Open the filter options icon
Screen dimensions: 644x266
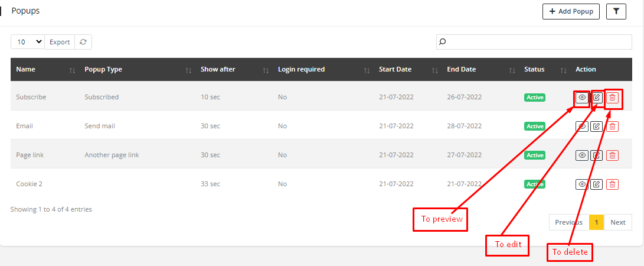(616, 11)
